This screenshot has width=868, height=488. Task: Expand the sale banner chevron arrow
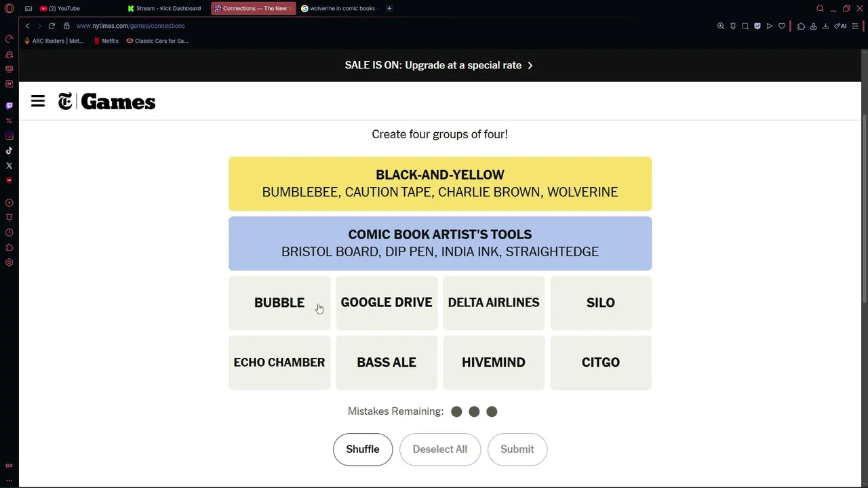[x=530, y=66]
